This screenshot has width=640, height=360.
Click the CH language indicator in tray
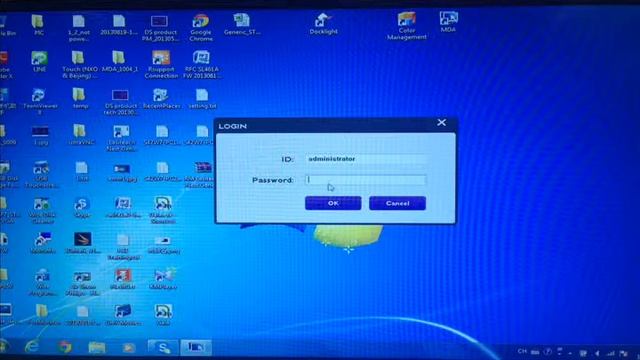522,351
